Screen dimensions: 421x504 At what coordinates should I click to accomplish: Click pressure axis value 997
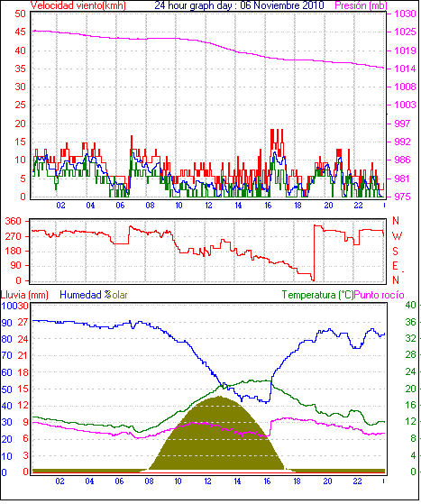coord(402,124)
